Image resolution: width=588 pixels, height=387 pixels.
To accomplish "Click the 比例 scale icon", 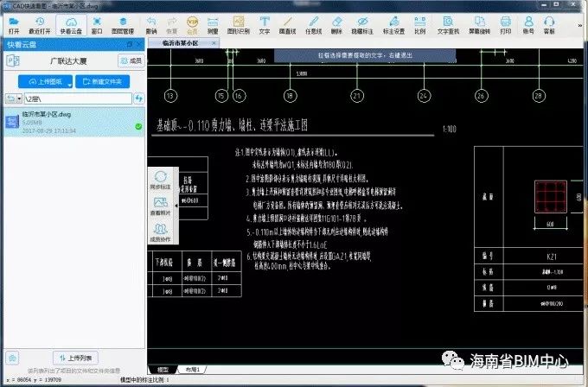I will click(x=419, y=25).
